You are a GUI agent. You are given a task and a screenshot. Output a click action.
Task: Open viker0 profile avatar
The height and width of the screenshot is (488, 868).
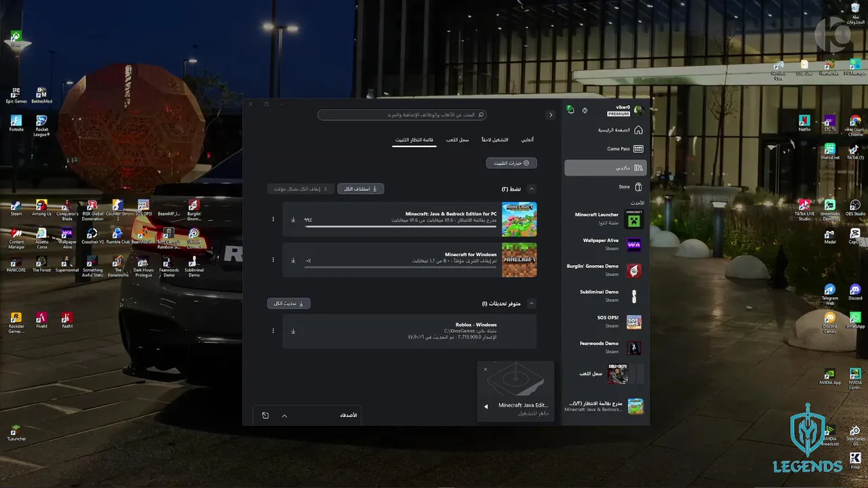click(638, 110)
